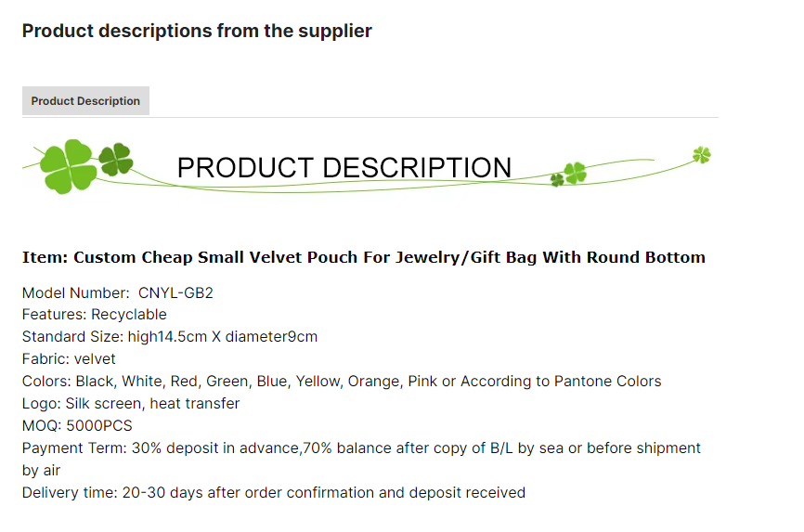
Task: Open the Product Description tab
Action: [85, 100]
